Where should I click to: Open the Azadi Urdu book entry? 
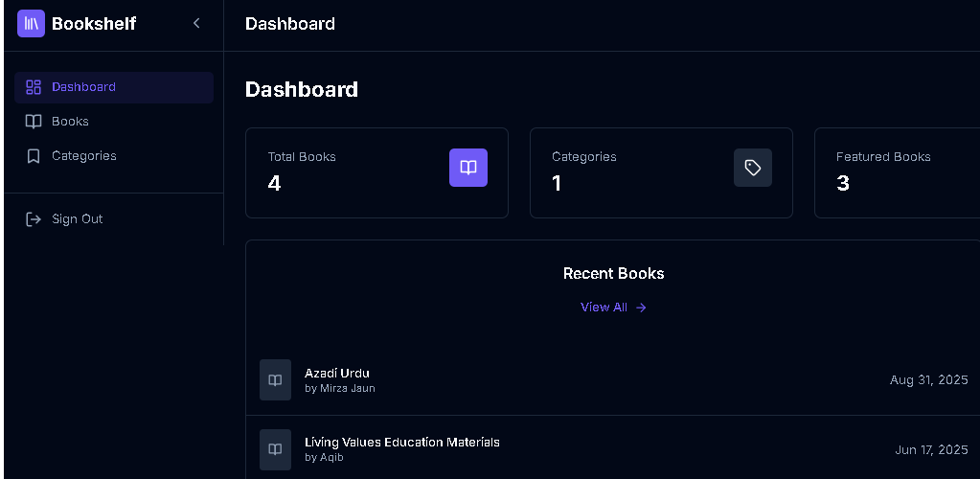(337, 373)
